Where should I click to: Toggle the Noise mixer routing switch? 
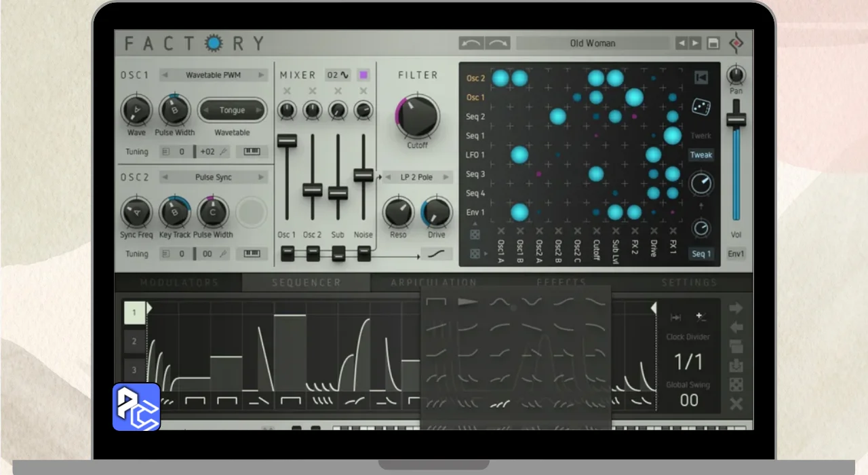[x=363, y=254]
